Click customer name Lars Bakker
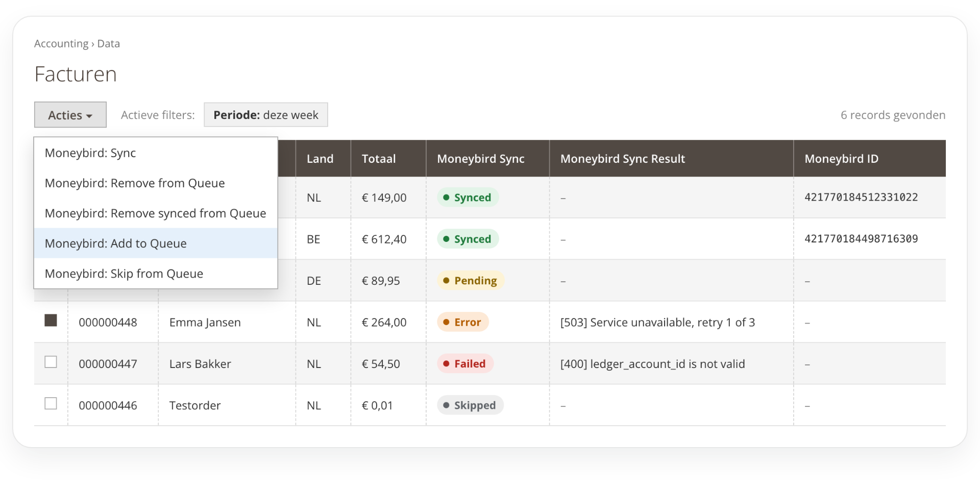Viewport: 980px width, 490px height. pyautogui.click(x=200, y=364)
